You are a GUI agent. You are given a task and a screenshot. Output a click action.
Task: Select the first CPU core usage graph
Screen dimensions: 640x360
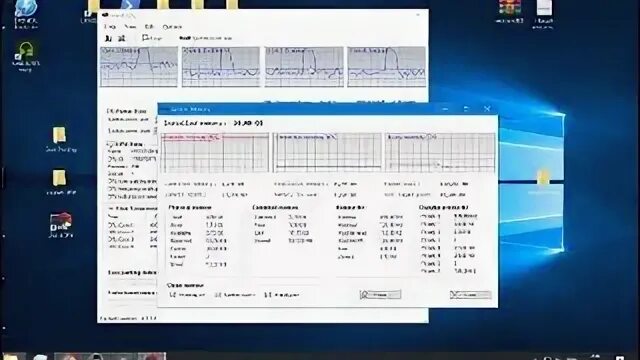139,67
